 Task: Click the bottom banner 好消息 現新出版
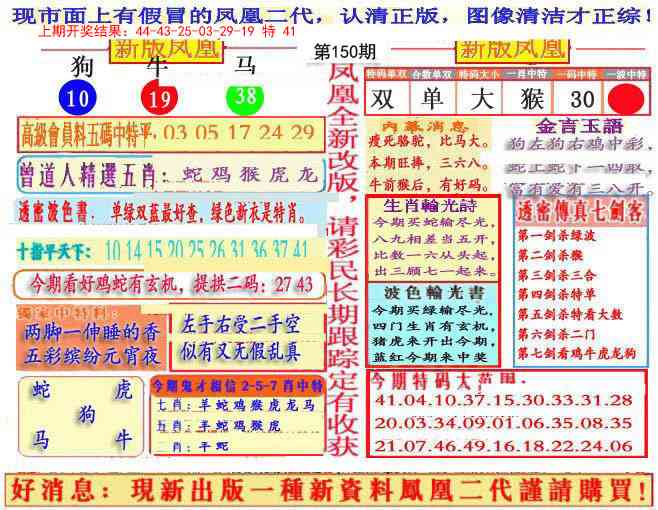tap(329, 490)
